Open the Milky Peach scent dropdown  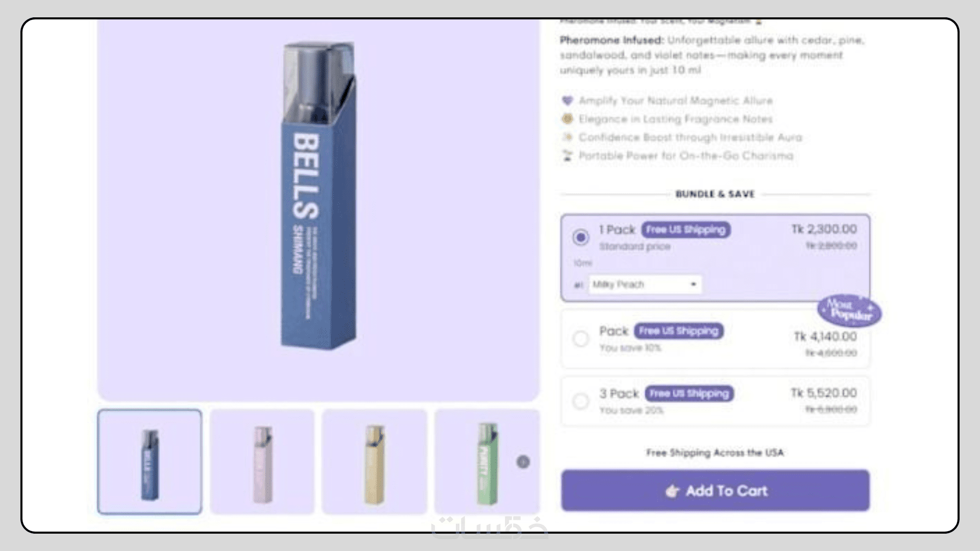[645, 284]
